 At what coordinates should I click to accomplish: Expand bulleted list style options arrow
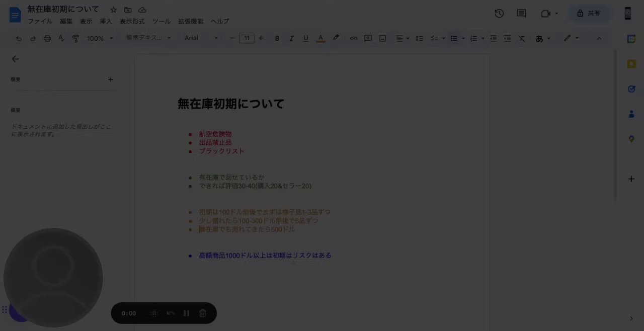click(463, 38)
